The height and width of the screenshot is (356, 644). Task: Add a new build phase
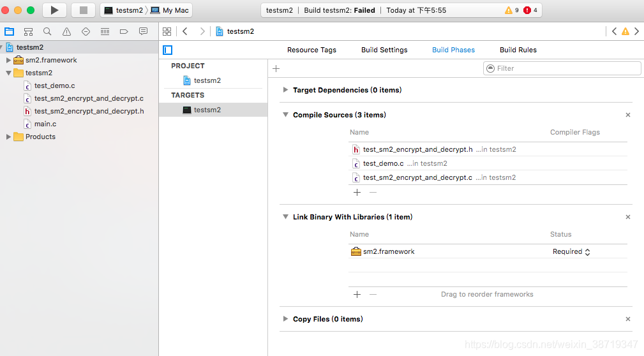[x=276, y=68]
